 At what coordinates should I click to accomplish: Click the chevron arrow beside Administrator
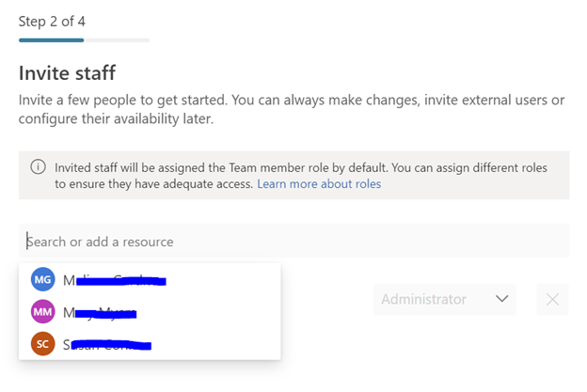pos(501,299)
